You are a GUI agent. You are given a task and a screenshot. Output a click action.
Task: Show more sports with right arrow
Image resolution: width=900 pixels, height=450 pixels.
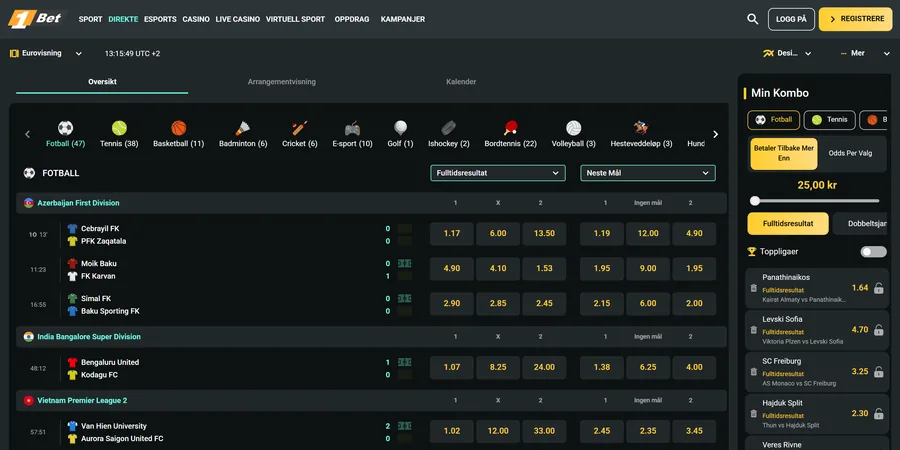[715, 134]
